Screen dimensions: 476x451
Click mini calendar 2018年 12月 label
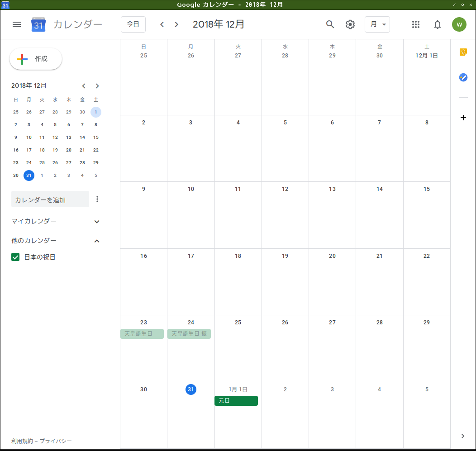coord(29,85)
